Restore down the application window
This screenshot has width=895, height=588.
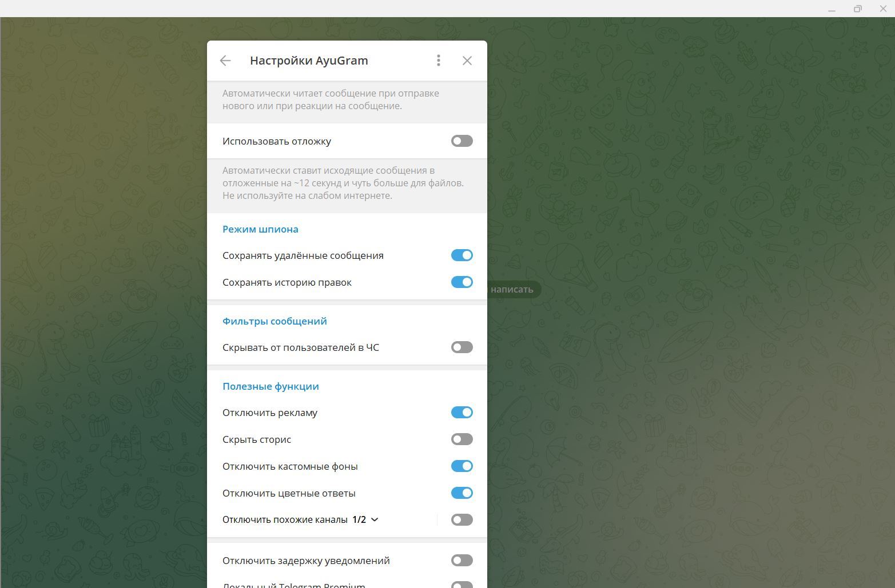point(857,9)
